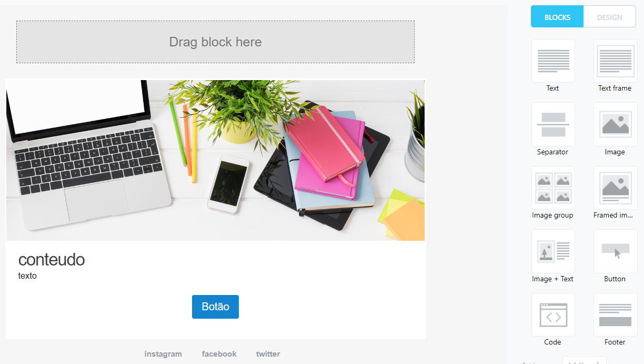Select the conteudo heading text
The height and width of the screenshot is (364, 644).
[x=52, y=259]
